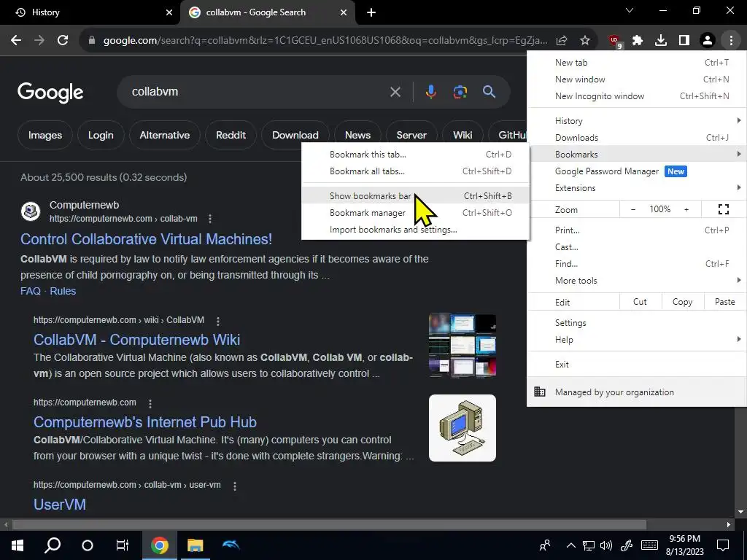Open the uBlock Origin extension icon
This screenshot has height=560, width=747.
click(x=615, y=41)
